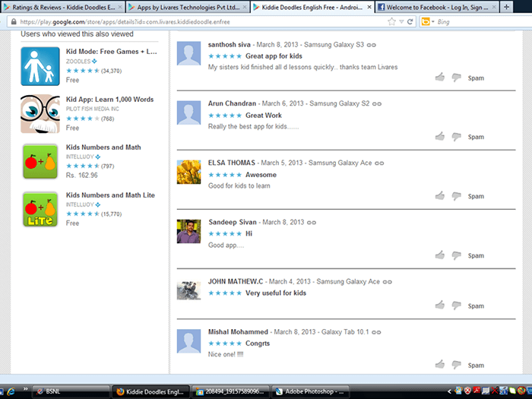Select review title Great app for kids
The width and height of the screenshot is (532, 399).
pos(274,56)
